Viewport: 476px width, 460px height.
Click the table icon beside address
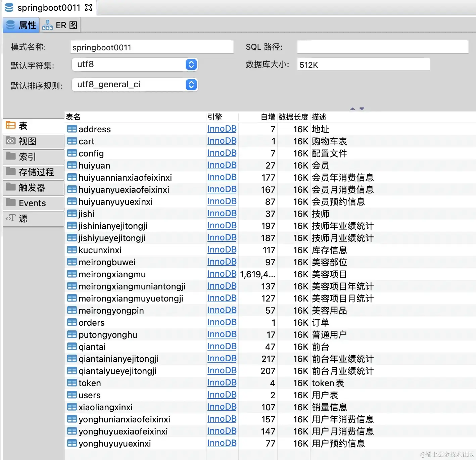(x=72, y=129)
